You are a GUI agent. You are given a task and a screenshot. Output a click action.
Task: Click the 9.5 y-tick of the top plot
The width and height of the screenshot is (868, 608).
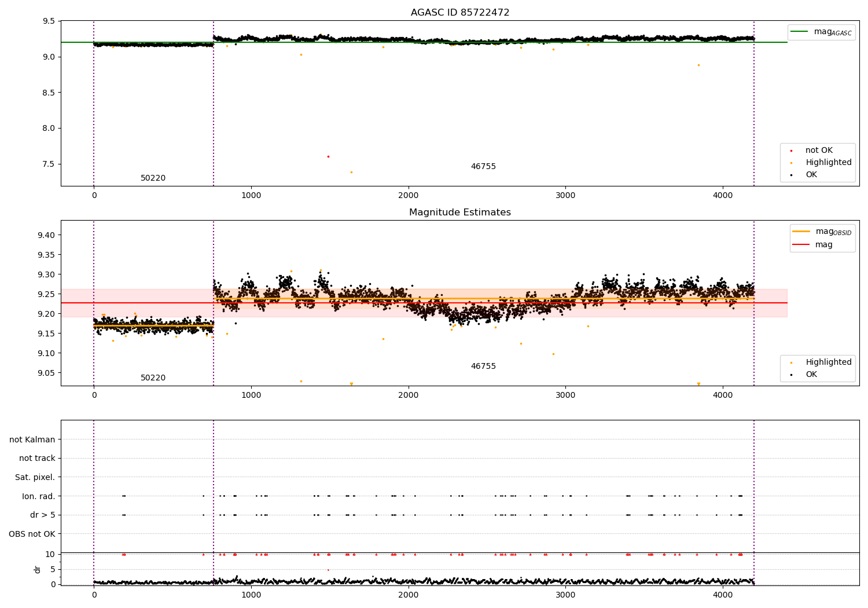coord(50,21)
